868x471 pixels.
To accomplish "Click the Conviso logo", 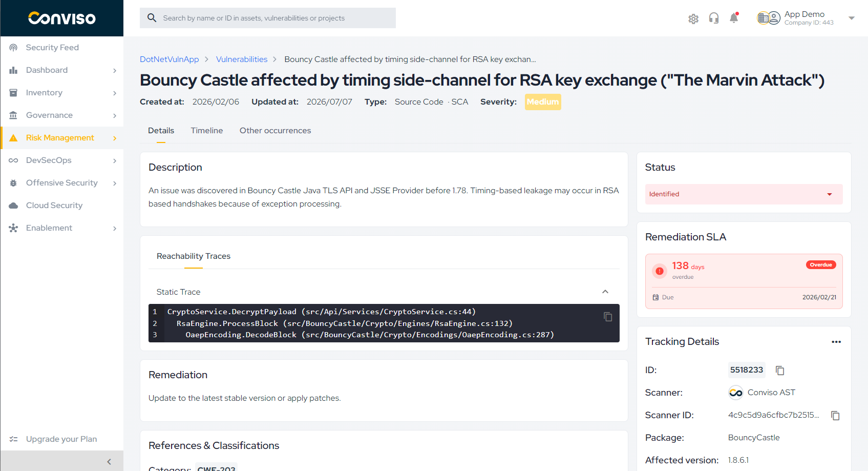I will pyautogui.click(x=62, y=18).
